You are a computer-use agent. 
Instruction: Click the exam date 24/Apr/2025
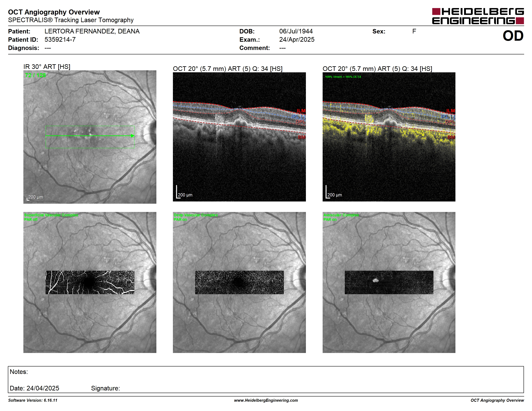[297, 39]
